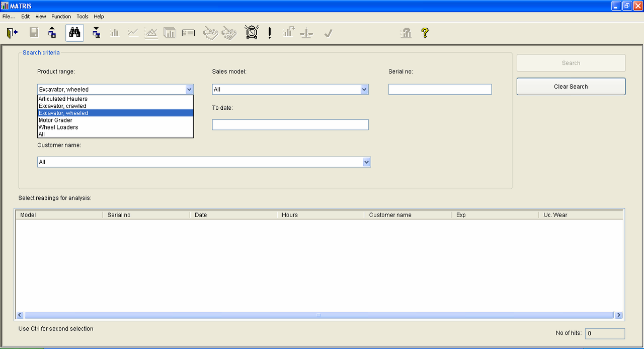The width and height of the screenshot is (644, 349).
Task: Open the Tools menu
Action: (x=83, y=16)
